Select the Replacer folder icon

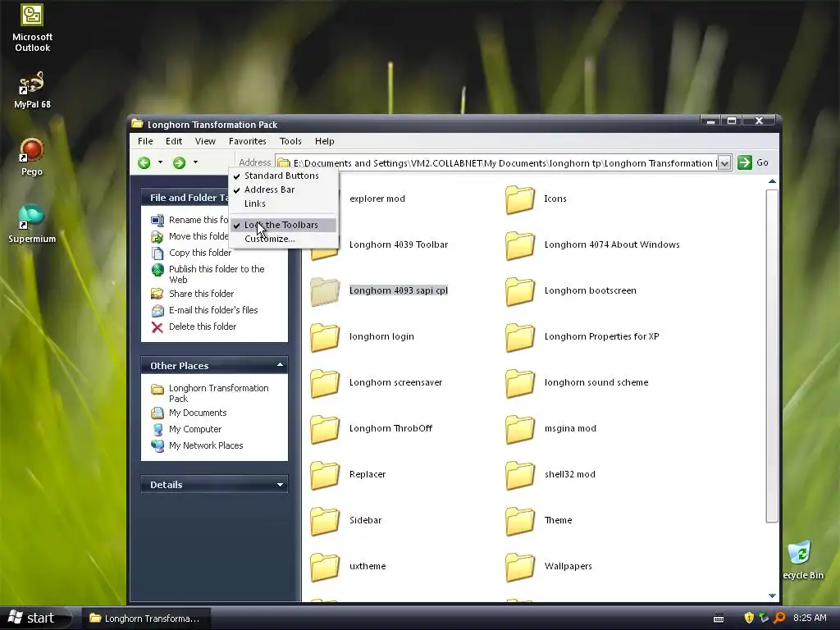pos(325,475)
